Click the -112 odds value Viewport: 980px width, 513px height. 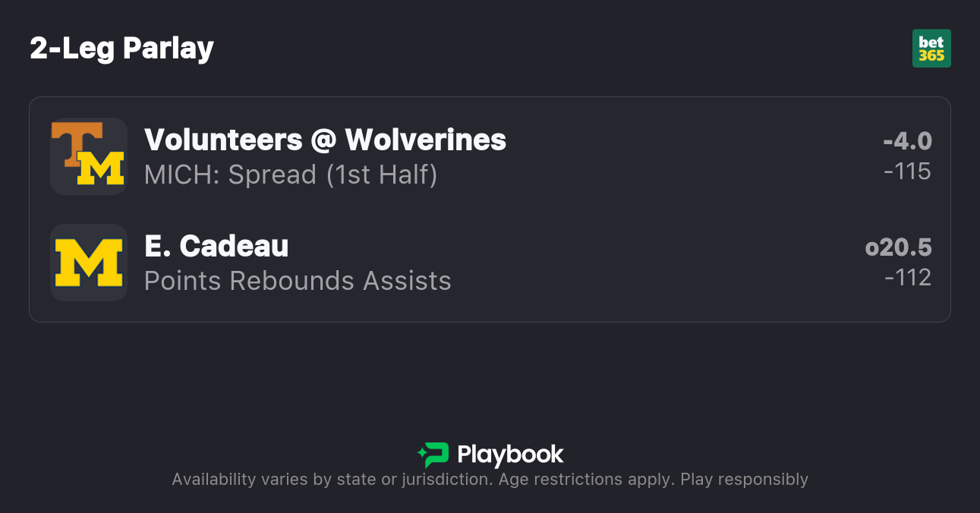click(907, 278)
